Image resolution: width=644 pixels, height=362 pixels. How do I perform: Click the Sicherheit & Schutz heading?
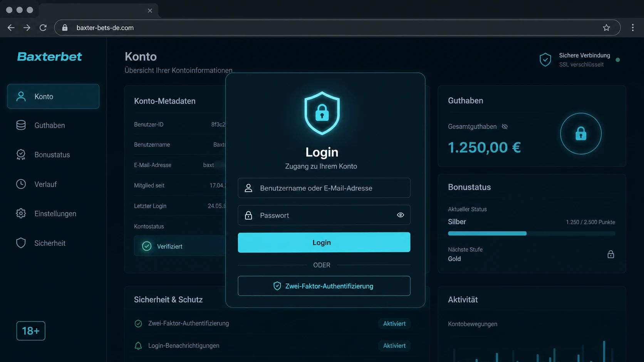click(x=168, y=300)
